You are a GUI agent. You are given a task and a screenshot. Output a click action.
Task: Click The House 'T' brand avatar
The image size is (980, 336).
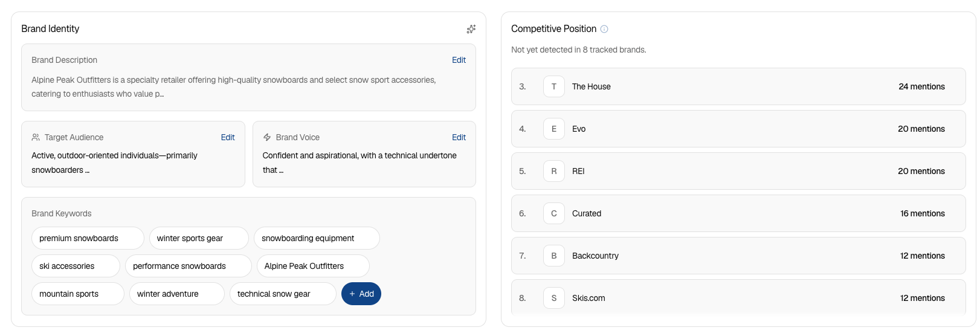(x=554, y=86)
